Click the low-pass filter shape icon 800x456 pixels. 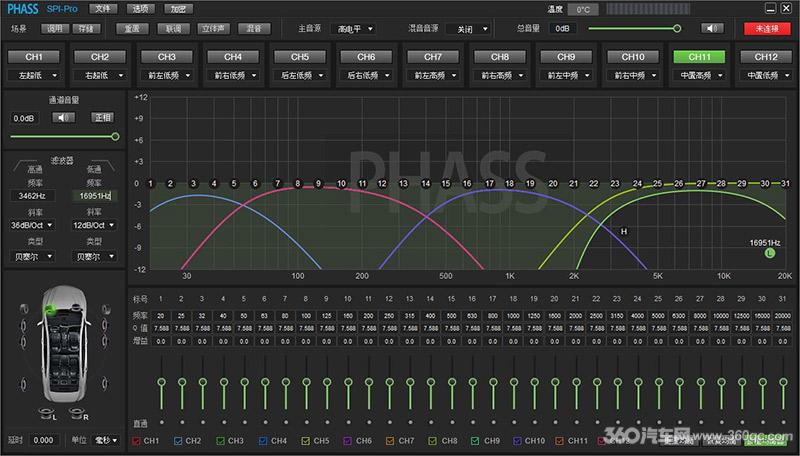tap(105, 166)
